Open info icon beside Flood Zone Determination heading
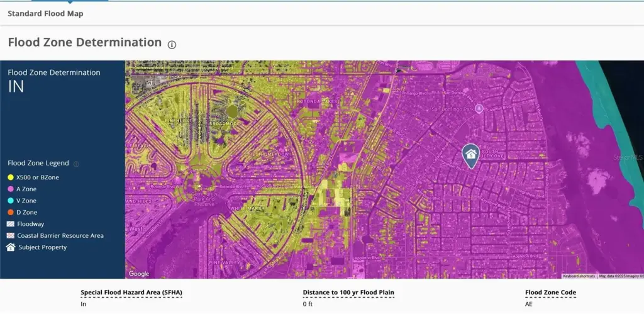Screen dimensions: 644x314 pos(172,44)
